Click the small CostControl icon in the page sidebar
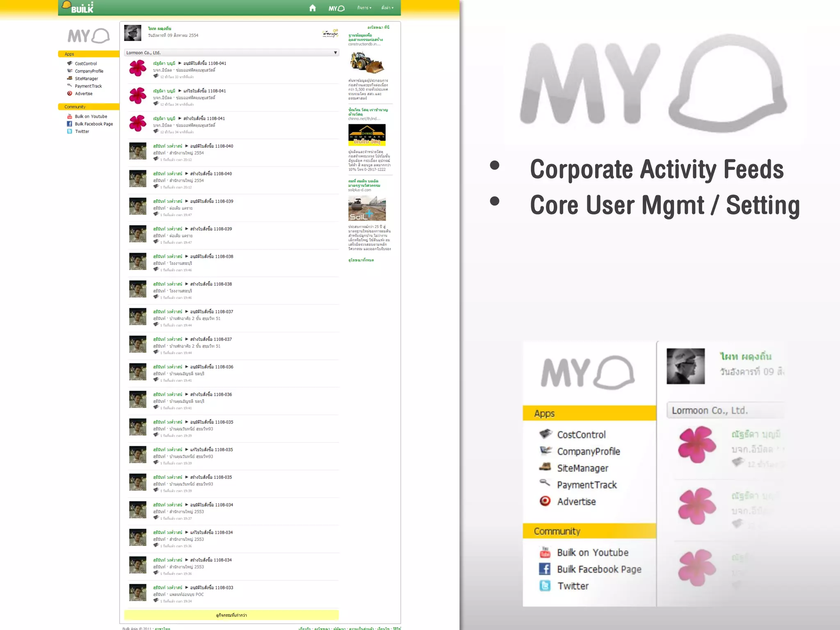 (70, 63)
